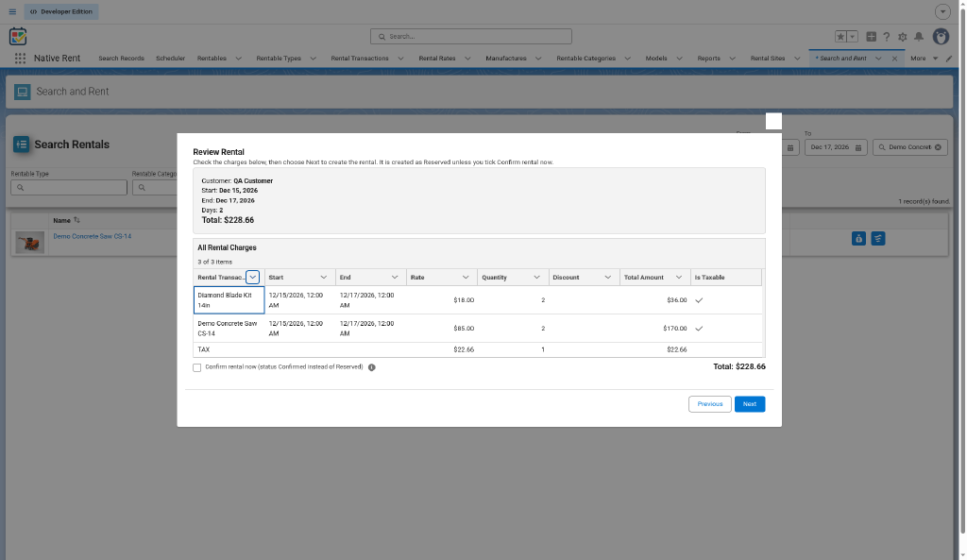Screen dimensions: 967x560
Task: Expand the Quantity column options chevron
Action: click(536, 278)
